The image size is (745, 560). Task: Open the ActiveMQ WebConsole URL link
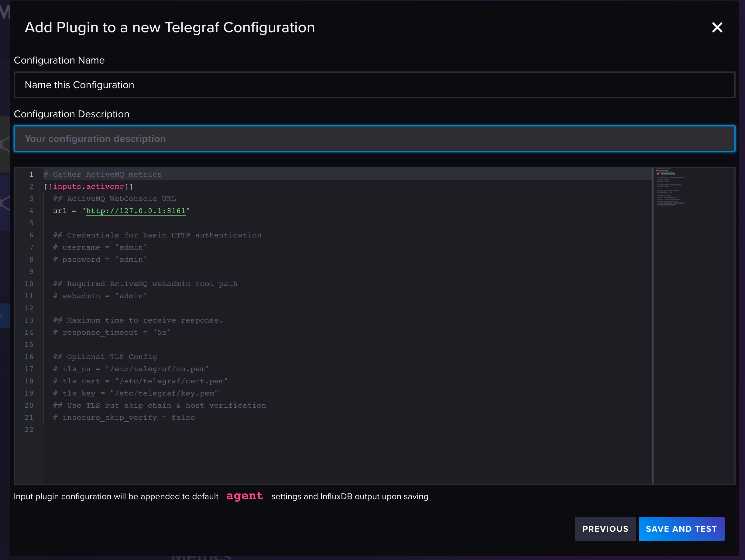pos(136,211)
